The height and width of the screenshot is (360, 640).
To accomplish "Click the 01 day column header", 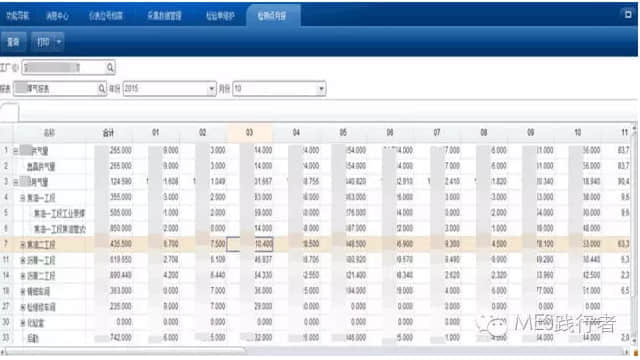I will pyautogui.click(x=156, y=133).
